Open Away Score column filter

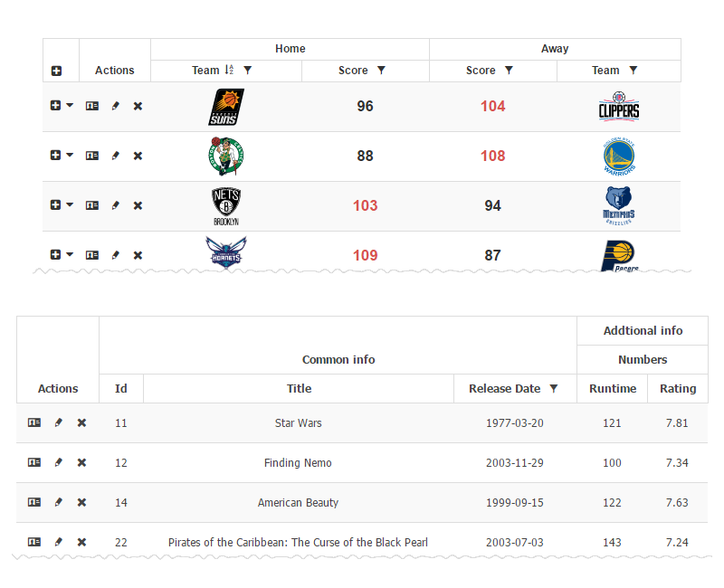(509, 71)
